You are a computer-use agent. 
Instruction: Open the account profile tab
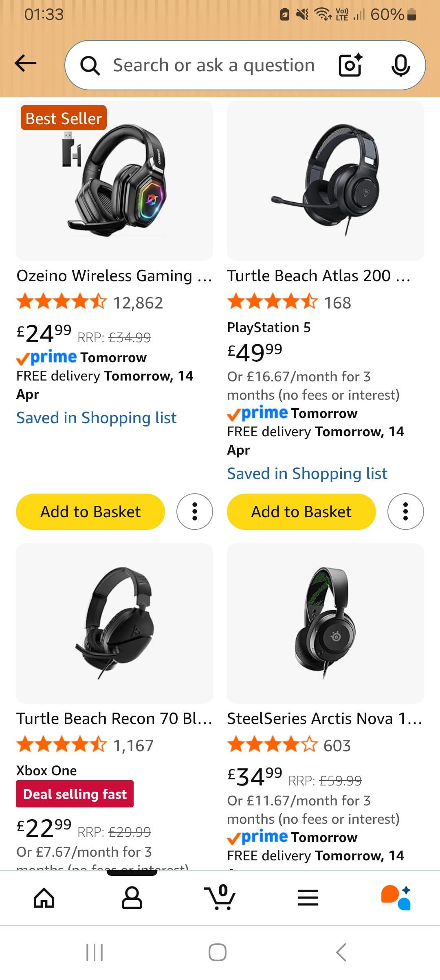click(x=132, y=897)
